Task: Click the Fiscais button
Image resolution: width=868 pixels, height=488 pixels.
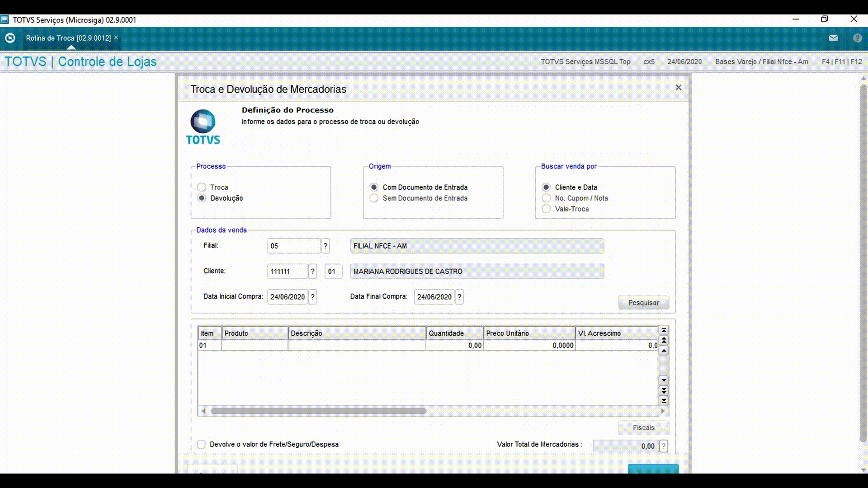Action: tap(644, 427)
